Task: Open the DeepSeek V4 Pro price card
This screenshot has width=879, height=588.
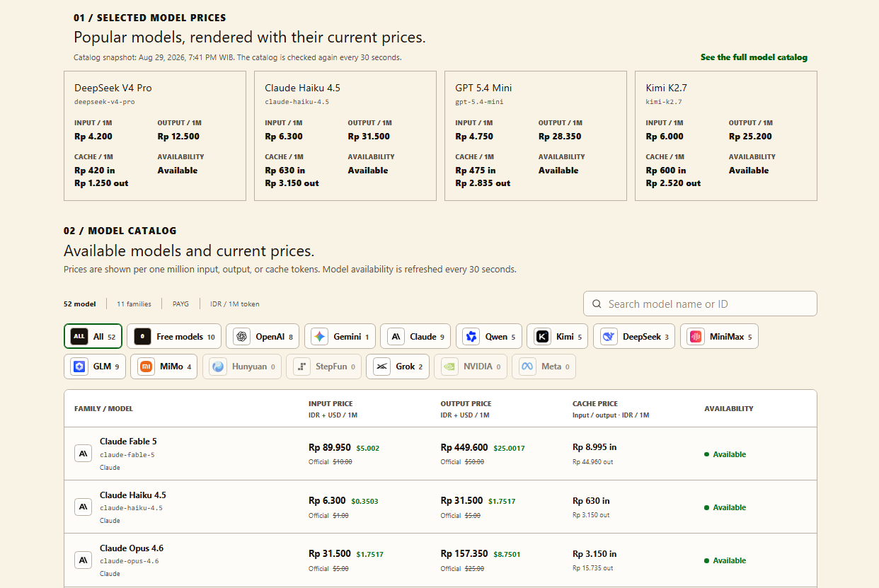Action: click(155, 136)
